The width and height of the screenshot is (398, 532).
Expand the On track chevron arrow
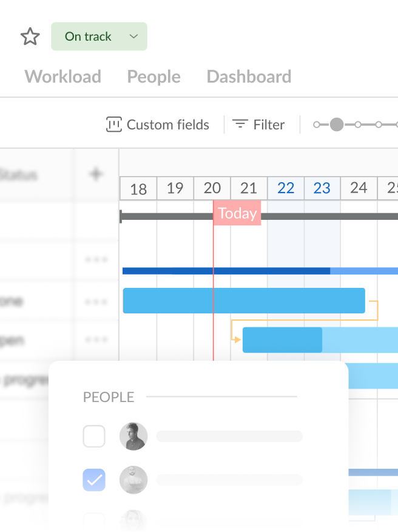click(133, 36)
